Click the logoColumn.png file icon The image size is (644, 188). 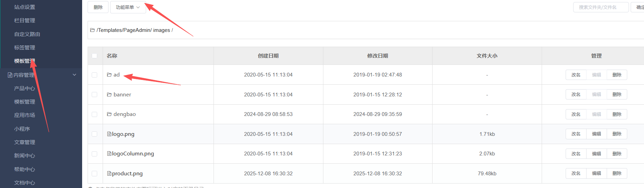[109, 154]
